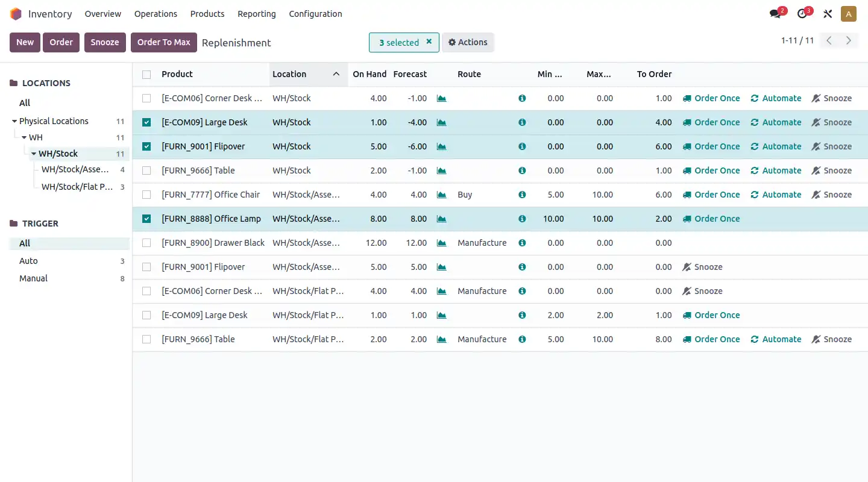Click the developer tools wrench icon

point(828,13)
